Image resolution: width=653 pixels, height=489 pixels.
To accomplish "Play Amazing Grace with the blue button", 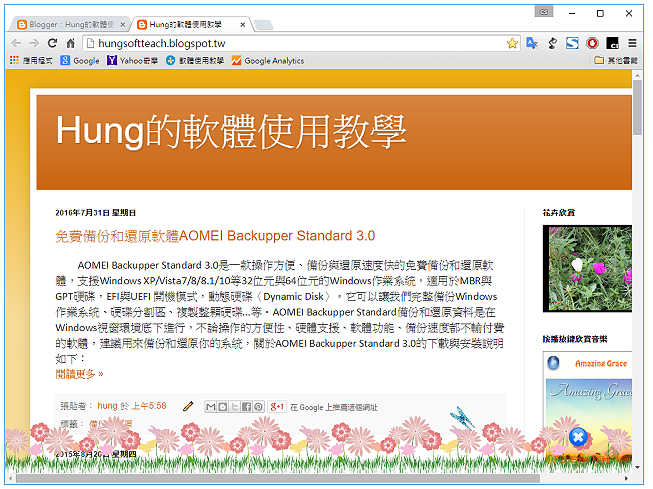I will 553,363.
